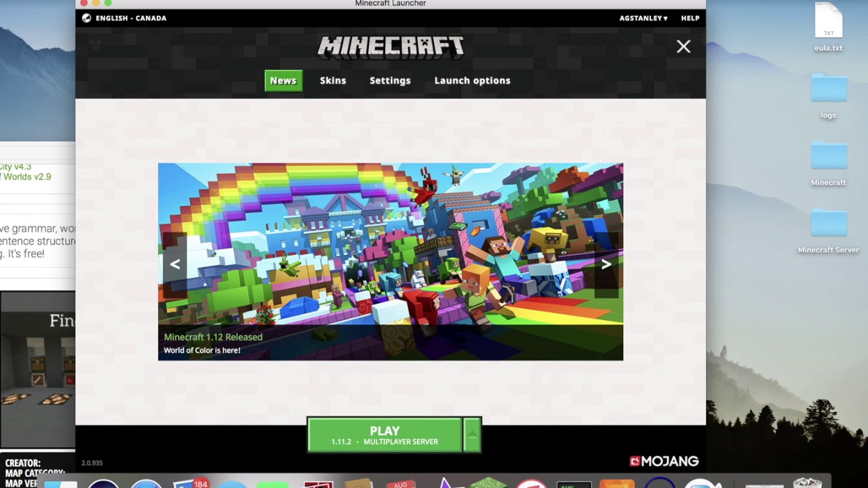Click the Mojang logo
Viewport: 868px width, 488px height.
pyautogui.click(x=664, y=462)
